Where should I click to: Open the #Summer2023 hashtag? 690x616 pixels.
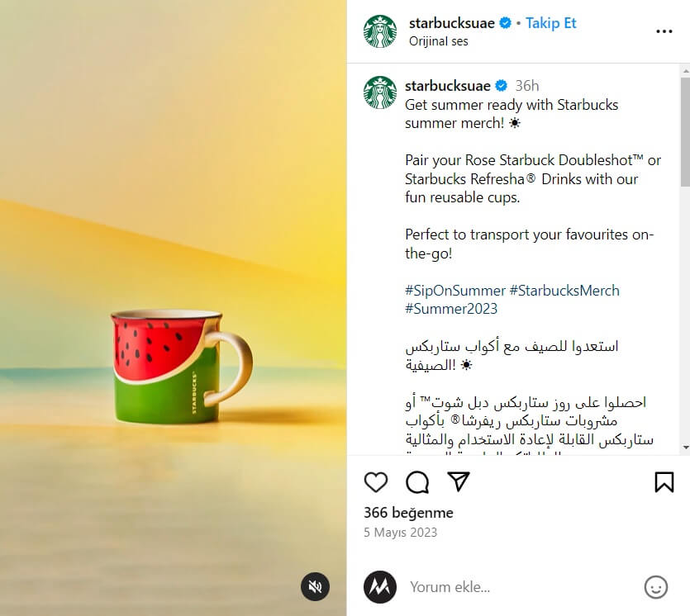coord(451,309)
